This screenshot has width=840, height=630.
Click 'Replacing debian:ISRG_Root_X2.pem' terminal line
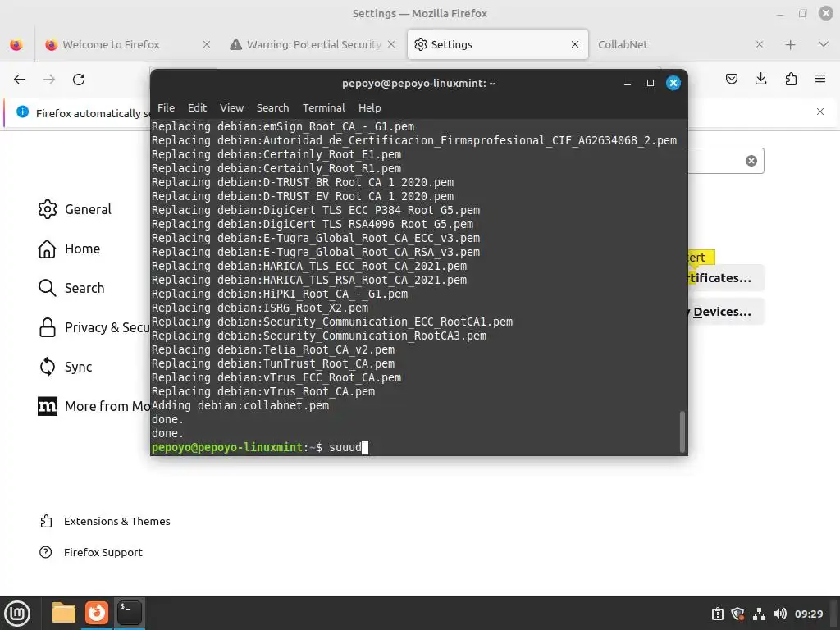point(260,308)
